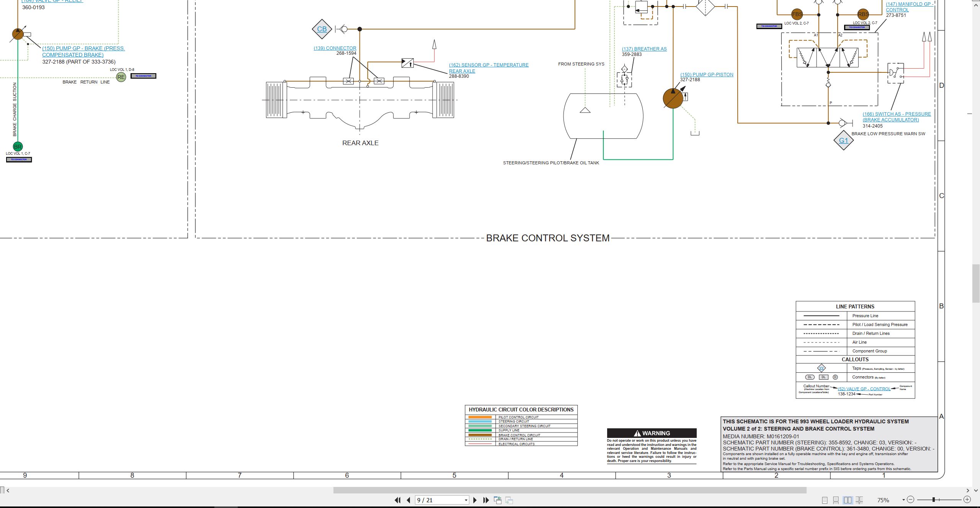Click the light blue Steering Circuit swatch
Viewport: 980px width, 508px height.
480,421
